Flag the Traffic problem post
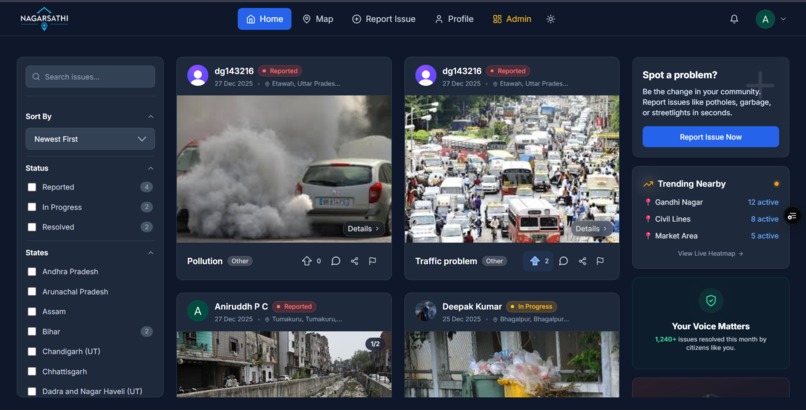The height and width of the screenshot is (410, 806). tap(600, 261)
